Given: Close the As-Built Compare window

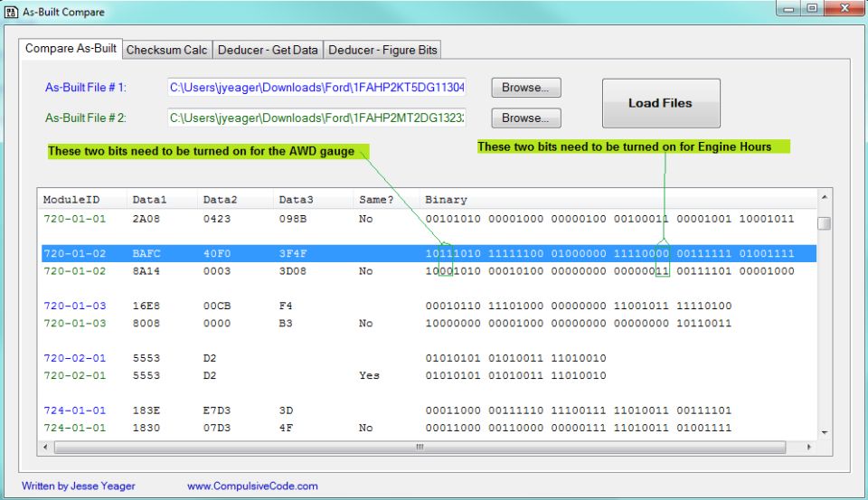Looking at the screenshot, I should 844,8.
